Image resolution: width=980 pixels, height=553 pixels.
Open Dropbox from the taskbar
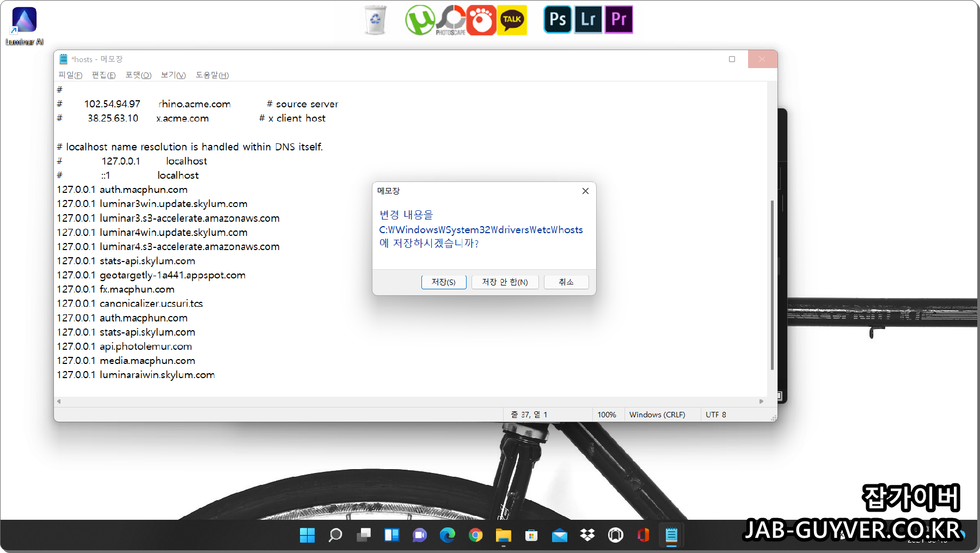point(587,536)
